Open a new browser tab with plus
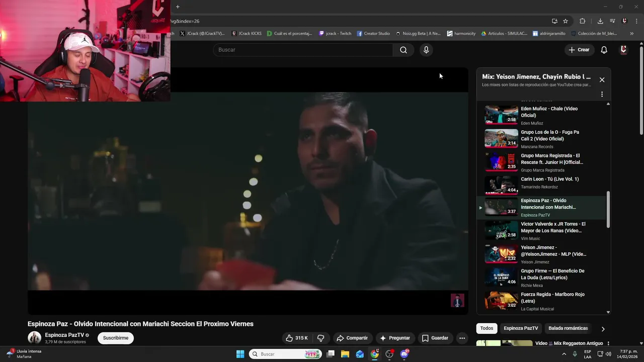The height and width of the screenshot is (362, 644). click(178, 7)
